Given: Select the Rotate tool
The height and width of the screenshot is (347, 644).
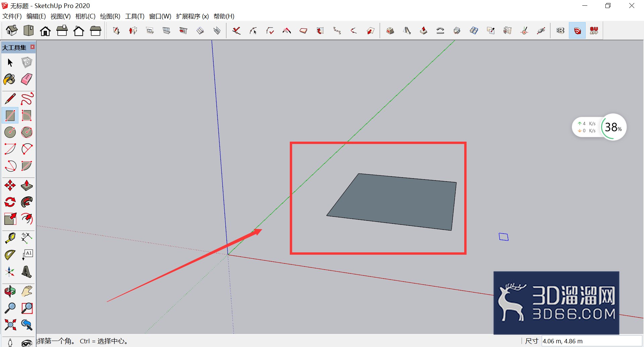Looking at the screenshot, I should coord(10,202).
